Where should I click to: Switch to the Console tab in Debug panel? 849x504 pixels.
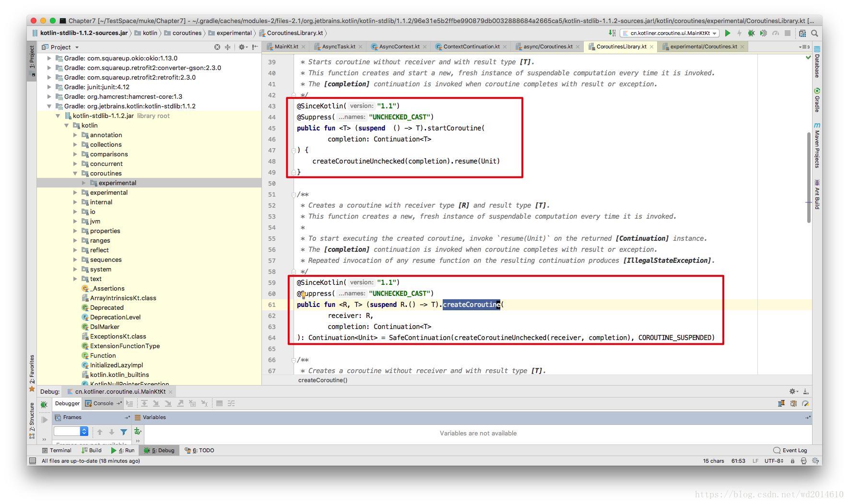tap(103, 403)
